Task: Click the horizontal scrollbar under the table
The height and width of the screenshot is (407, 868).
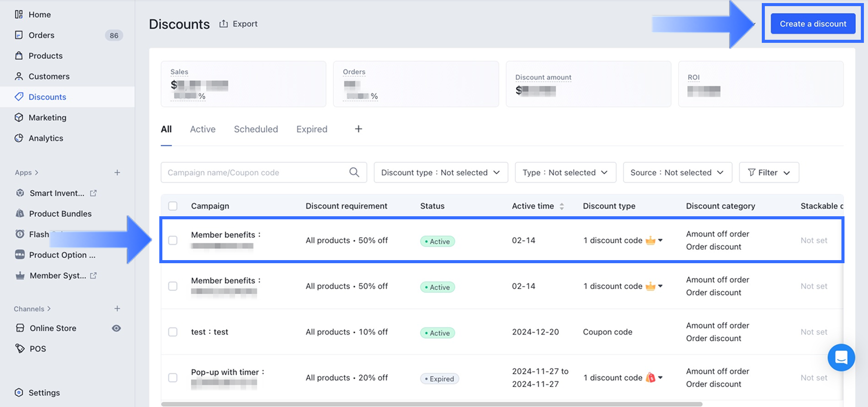Action: 431,404
